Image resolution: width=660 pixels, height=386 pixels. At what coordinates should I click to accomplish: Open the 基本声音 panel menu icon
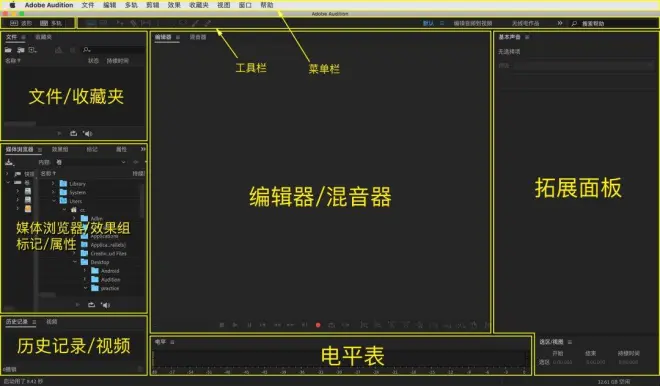(527, 37)
